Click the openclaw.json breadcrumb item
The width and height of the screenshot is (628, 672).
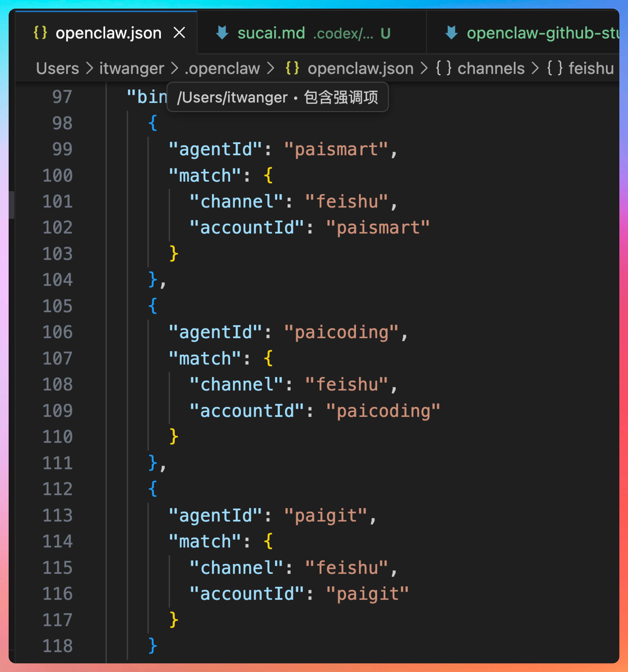[x=360, y=68]
